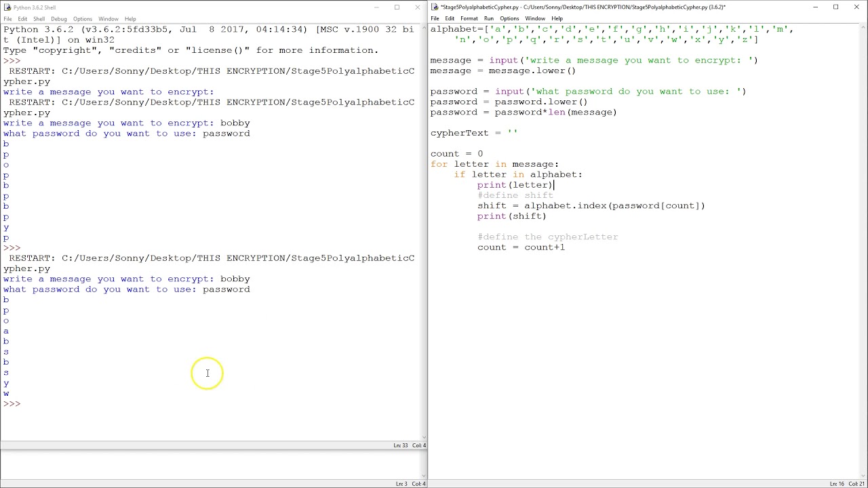Click the "cypherText = ''" line
Viewport: 868px width, 488px height.
tap(474, 133)
